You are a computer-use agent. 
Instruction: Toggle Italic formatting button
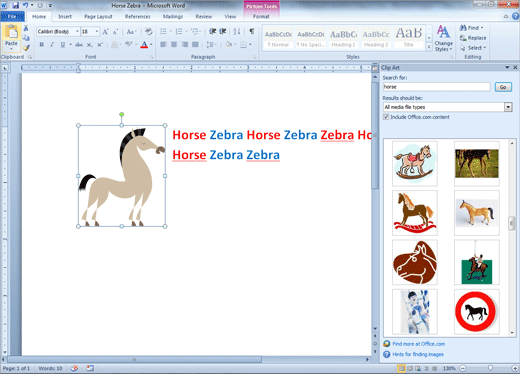click(x=52, y=44)
